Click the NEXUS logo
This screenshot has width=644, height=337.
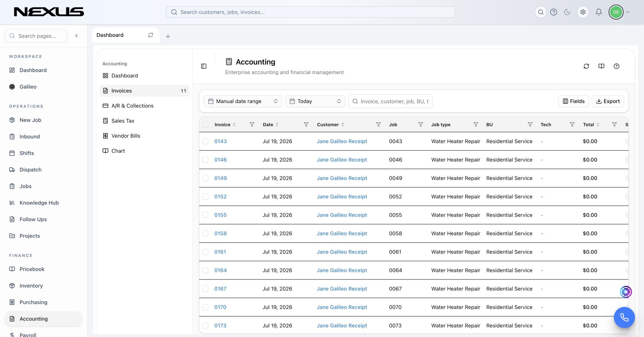49,12
